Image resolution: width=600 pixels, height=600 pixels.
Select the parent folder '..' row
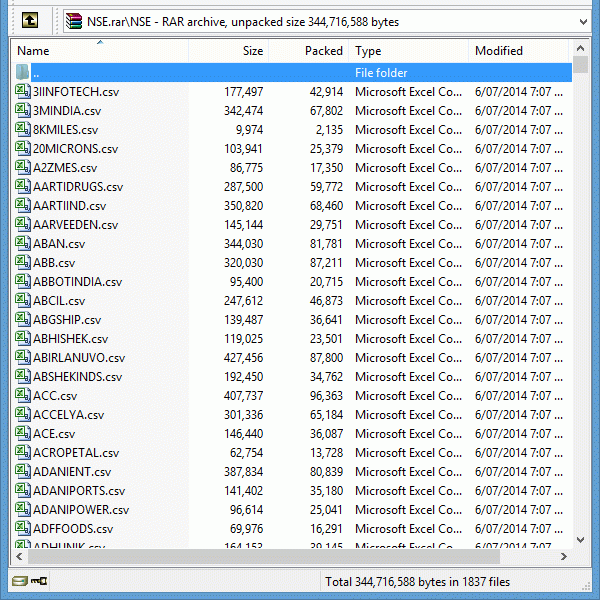pos(292,72)
